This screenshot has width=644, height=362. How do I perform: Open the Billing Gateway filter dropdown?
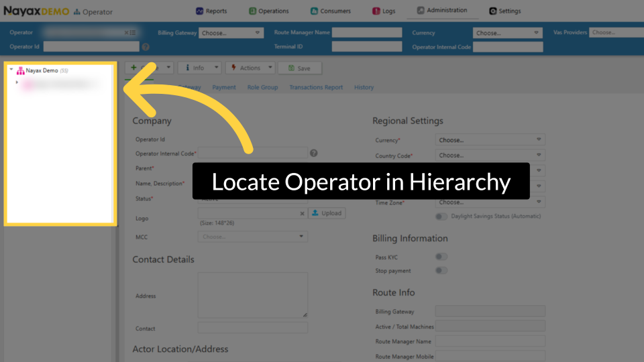[x=231, y=32]
